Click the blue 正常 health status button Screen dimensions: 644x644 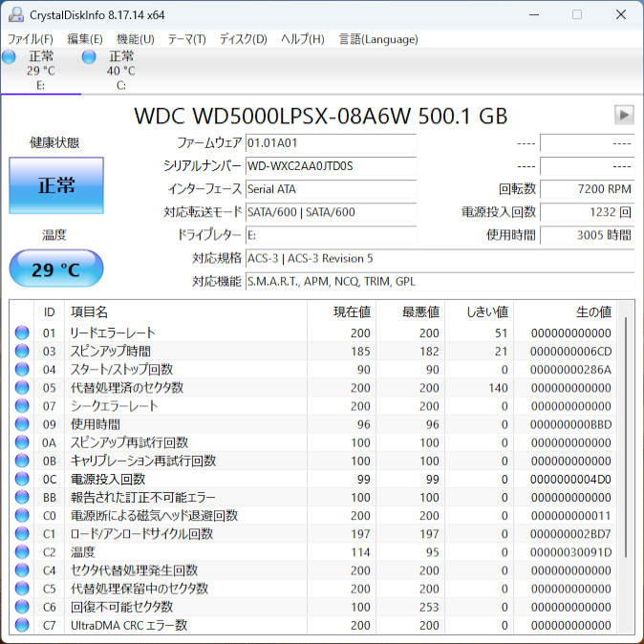[x=56, y=185]
